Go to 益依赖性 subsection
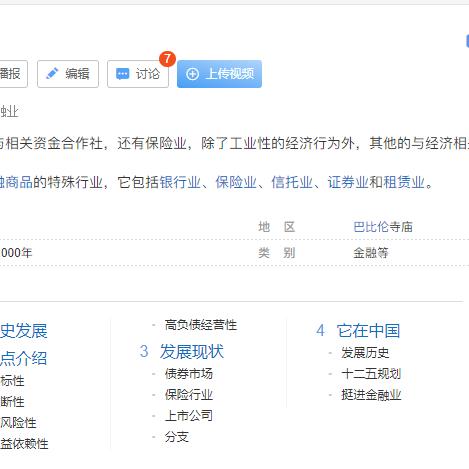469x469 pixels. pyautogui.click(x=24, y=444)
